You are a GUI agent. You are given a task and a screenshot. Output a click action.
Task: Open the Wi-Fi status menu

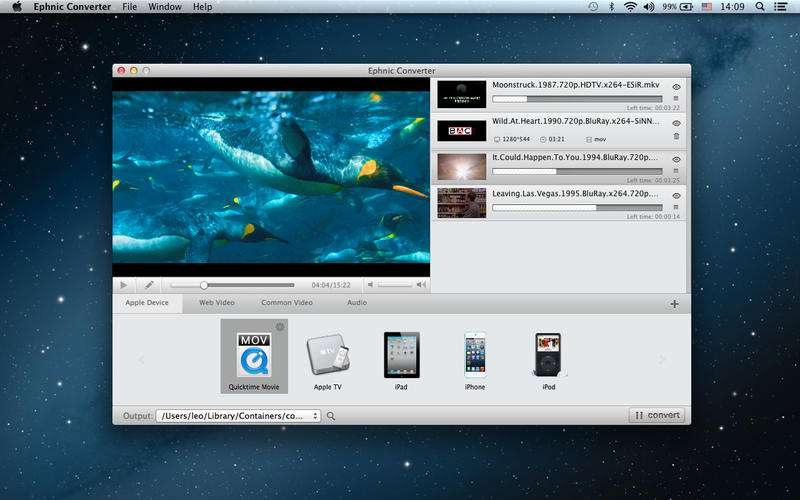coord(631,7)
